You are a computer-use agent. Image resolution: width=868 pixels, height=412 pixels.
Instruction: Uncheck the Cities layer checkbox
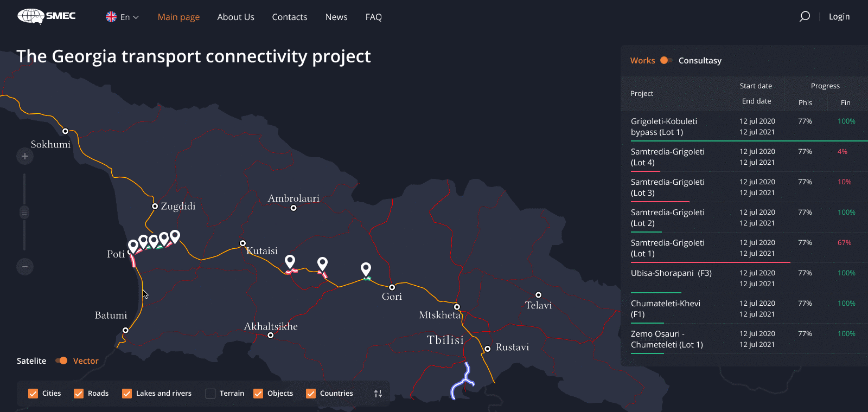33,394
